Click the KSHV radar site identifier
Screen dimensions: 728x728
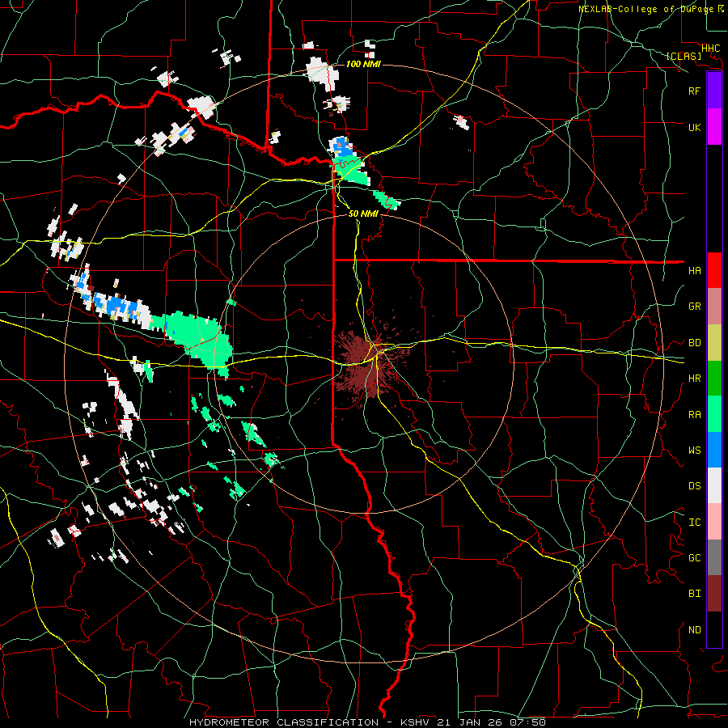416,722
